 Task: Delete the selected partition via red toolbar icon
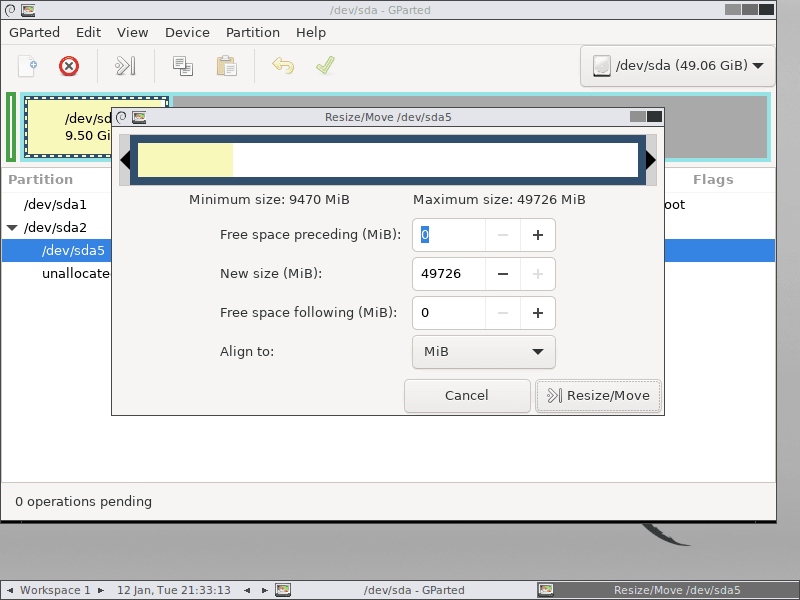click(x=68, y=65)
